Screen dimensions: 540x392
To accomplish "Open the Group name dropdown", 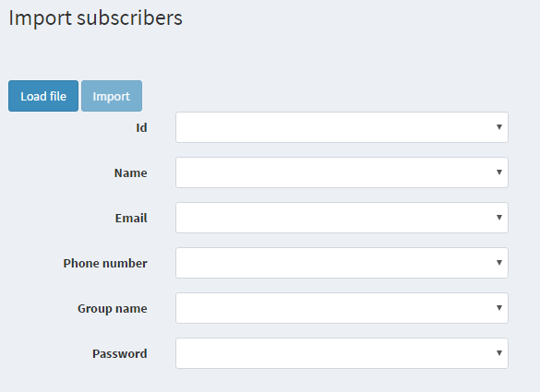I will 342,308.
